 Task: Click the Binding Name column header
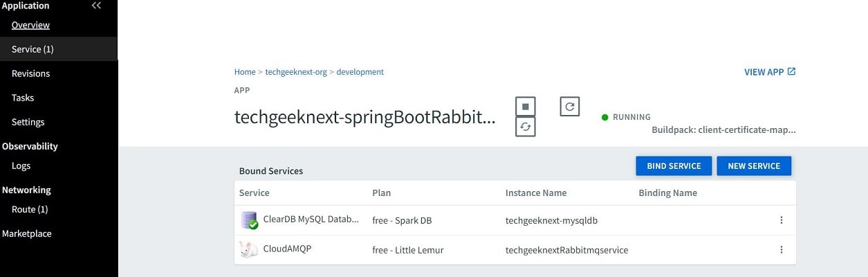coord(667,193)
